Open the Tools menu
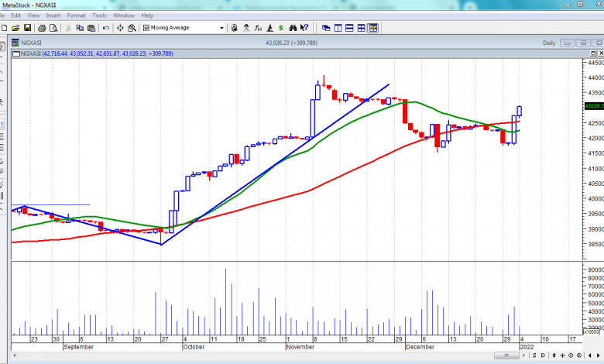 (x=99, y=15)
